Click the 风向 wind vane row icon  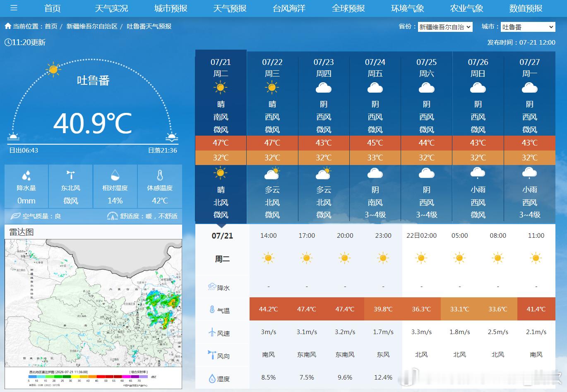[x=212, y=355]
